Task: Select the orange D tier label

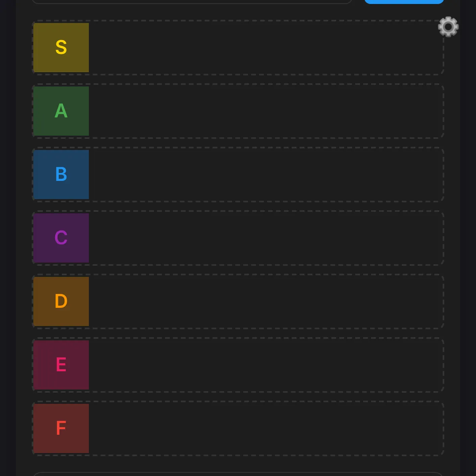Action: coord(61,301)
